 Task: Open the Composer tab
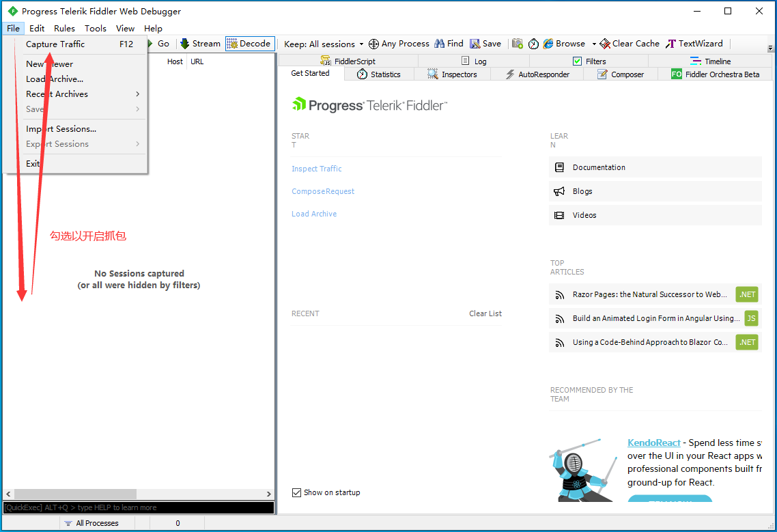(x=621, y=74)
